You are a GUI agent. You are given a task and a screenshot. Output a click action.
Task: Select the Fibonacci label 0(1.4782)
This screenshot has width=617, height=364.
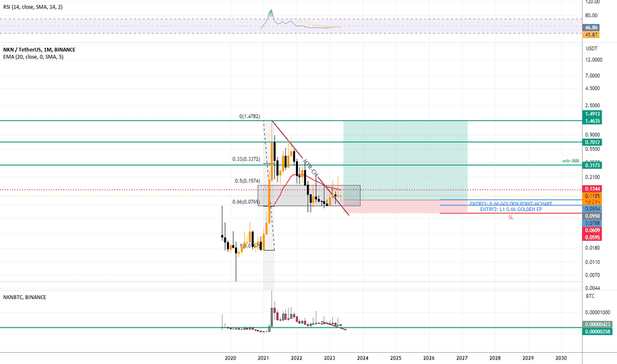(x=250, y=116)
